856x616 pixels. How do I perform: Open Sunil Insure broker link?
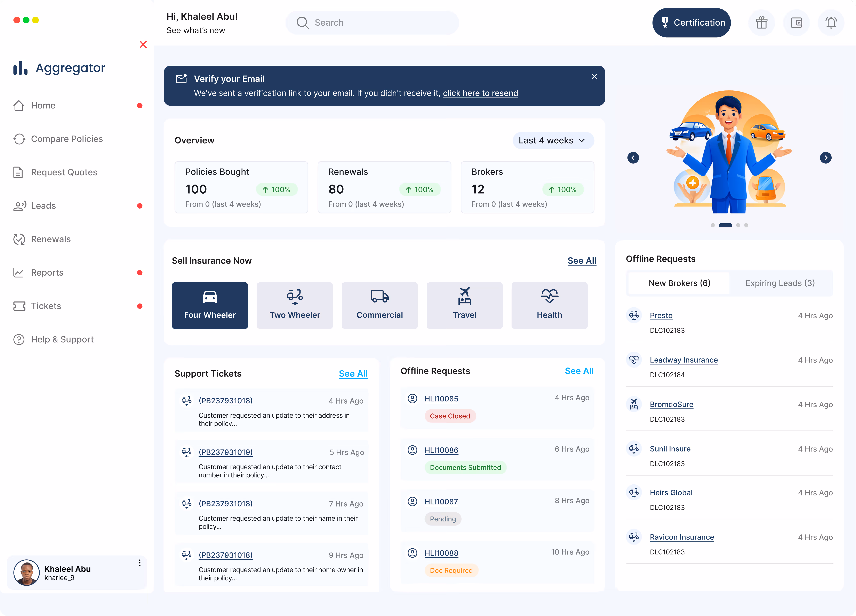pos(670,449)
